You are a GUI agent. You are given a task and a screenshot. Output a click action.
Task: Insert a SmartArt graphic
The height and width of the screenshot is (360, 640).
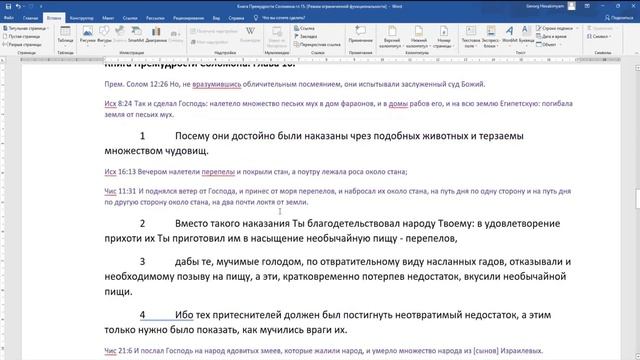(136, 34)
